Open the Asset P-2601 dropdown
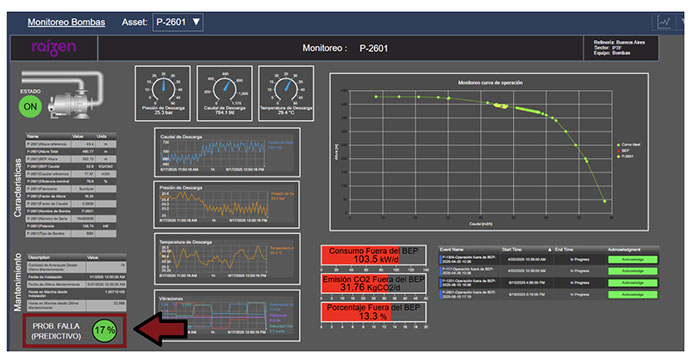 click(x=178, y=22)
